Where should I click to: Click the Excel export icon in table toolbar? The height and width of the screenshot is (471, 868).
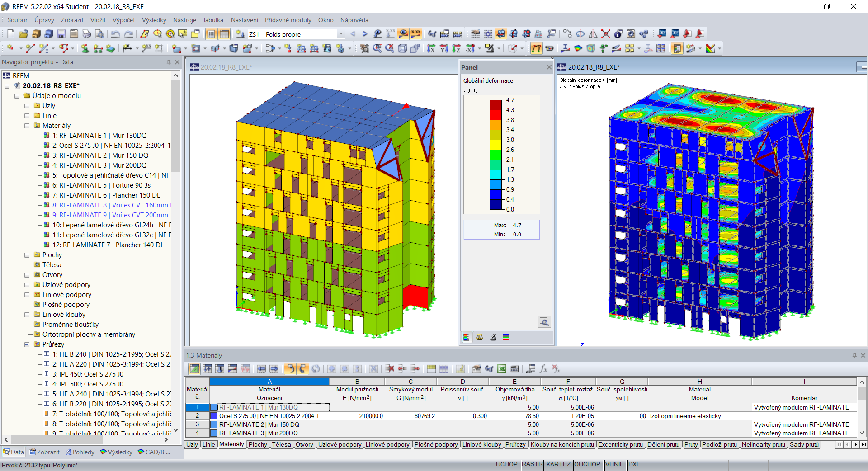[502, 369]
